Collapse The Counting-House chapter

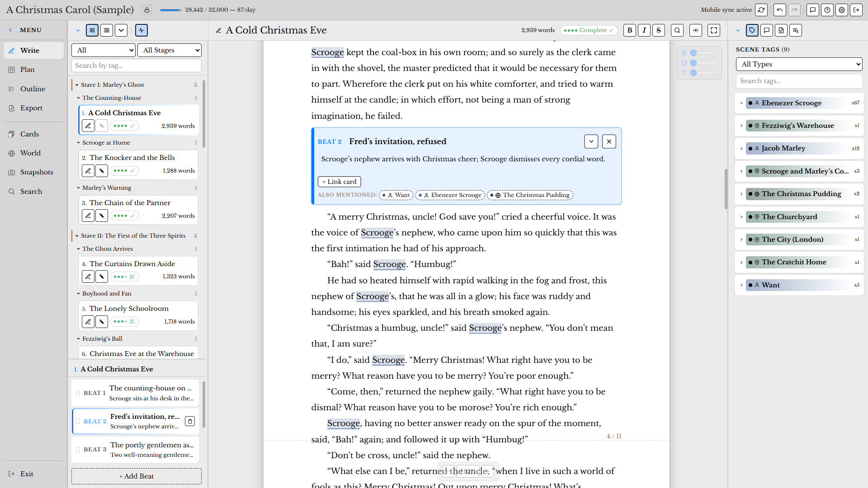(x=78, y=98)
